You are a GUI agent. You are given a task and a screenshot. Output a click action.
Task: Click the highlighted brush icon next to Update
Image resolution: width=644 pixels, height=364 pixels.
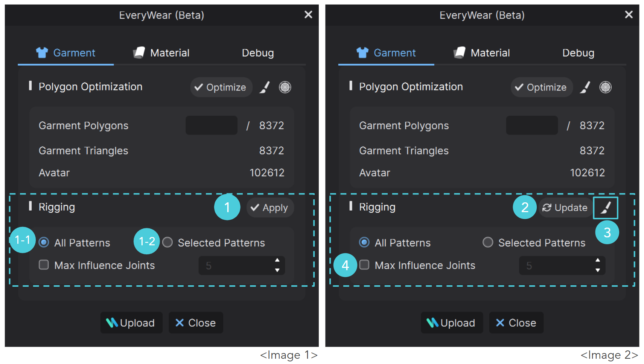pyautogui.click(x=605, y=208)
